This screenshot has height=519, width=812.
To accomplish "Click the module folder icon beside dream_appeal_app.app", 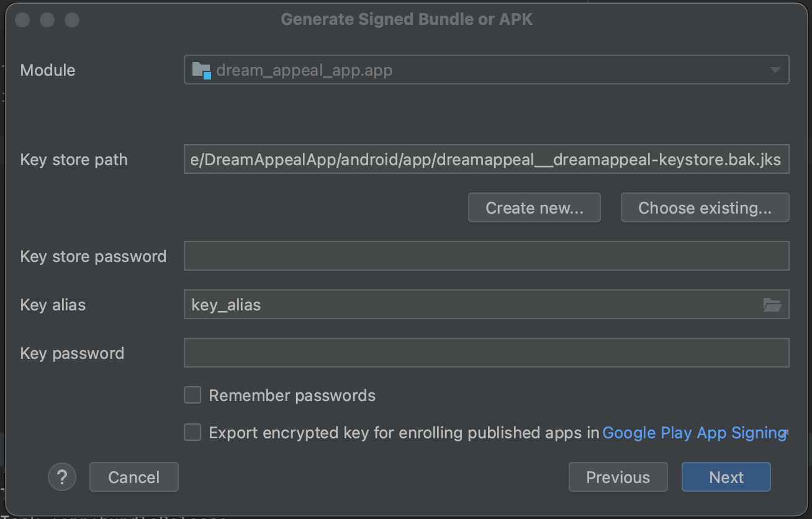I will pos(201,70).
